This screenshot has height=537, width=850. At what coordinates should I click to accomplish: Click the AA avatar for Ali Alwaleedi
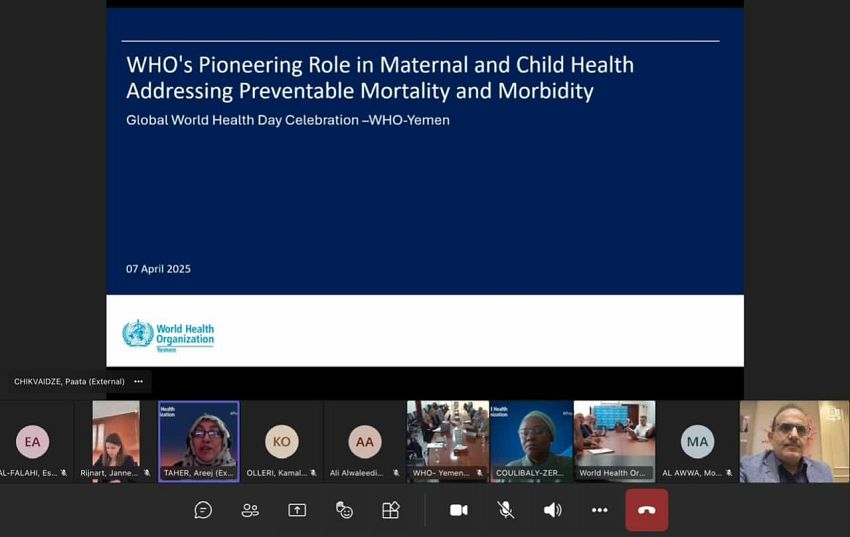[x=365, y=441]
